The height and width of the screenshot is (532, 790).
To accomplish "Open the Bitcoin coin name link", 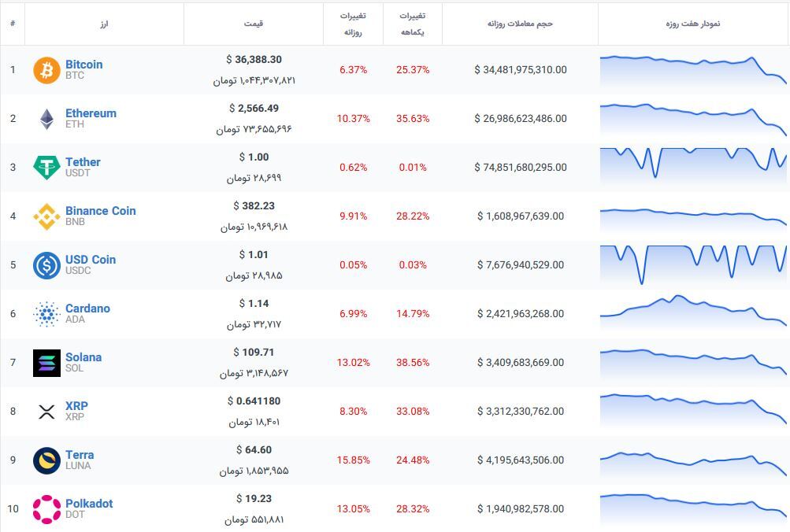I will [83, 65].
